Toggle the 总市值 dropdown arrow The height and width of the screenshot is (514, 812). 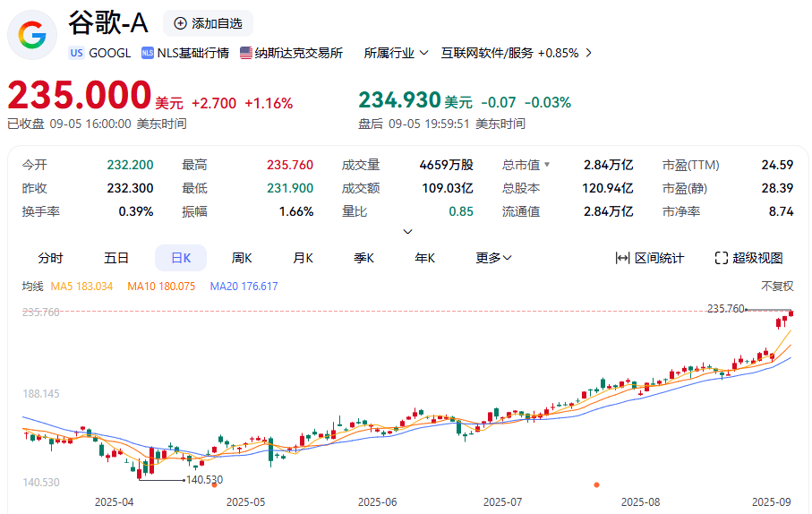pos(547,165)
